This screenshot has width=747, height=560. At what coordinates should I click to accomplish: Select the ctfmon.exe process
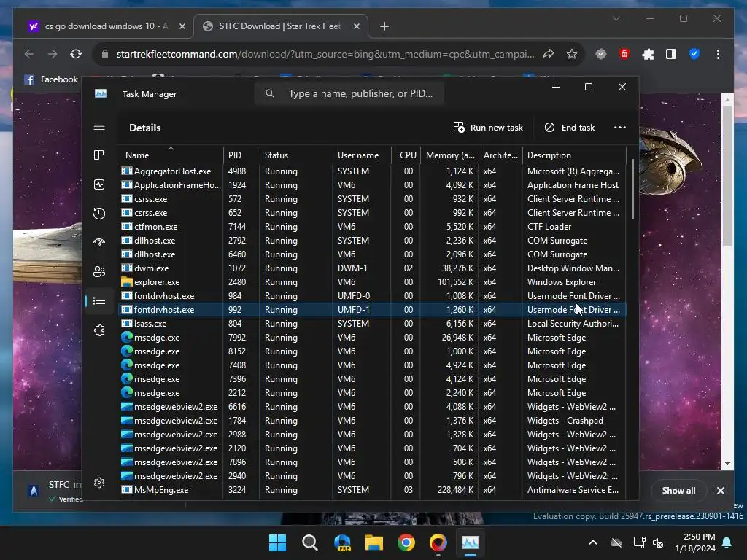pyautogui.click(x=372, y=227)
